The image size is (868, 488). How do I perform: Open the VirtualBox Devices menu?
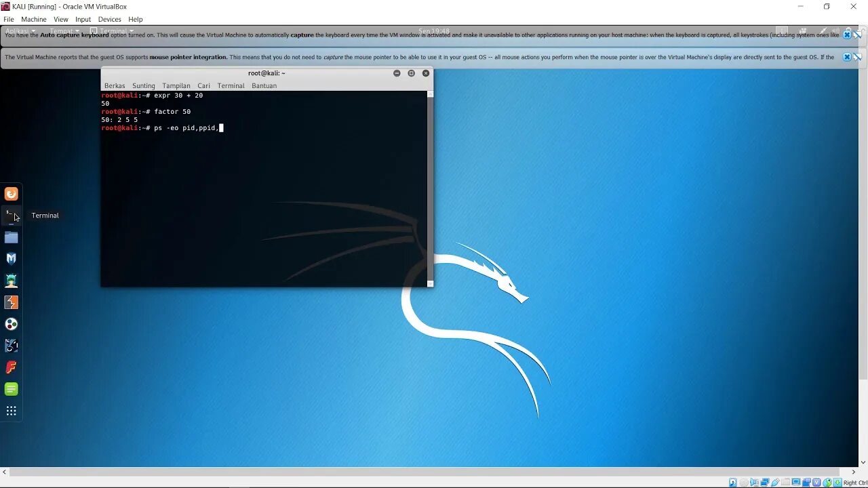(x=110, y=19)
